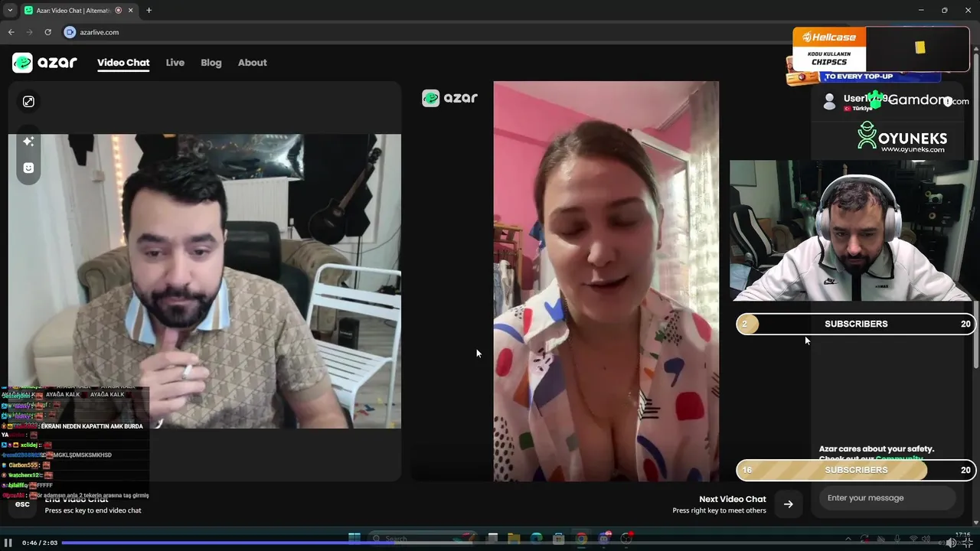
Task: Open the Blog tab
Action: 211,63
